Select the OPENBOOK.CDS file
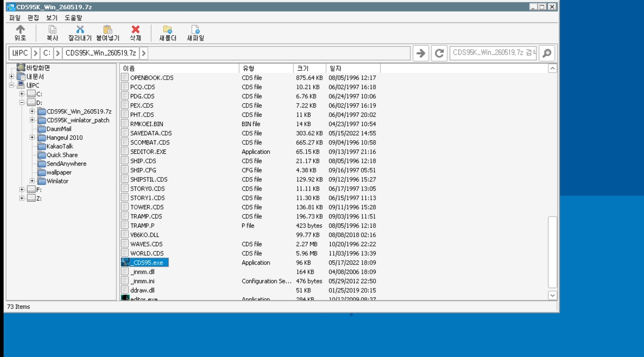The image size is (644, 357). [x=152, y=78]
